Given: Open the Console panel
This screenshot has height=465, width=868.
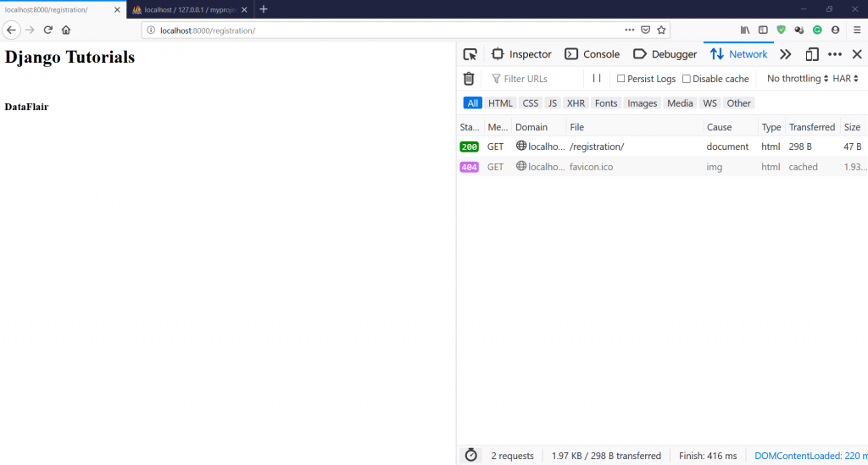Looking at the screenshot, I should tap(592, 54).
